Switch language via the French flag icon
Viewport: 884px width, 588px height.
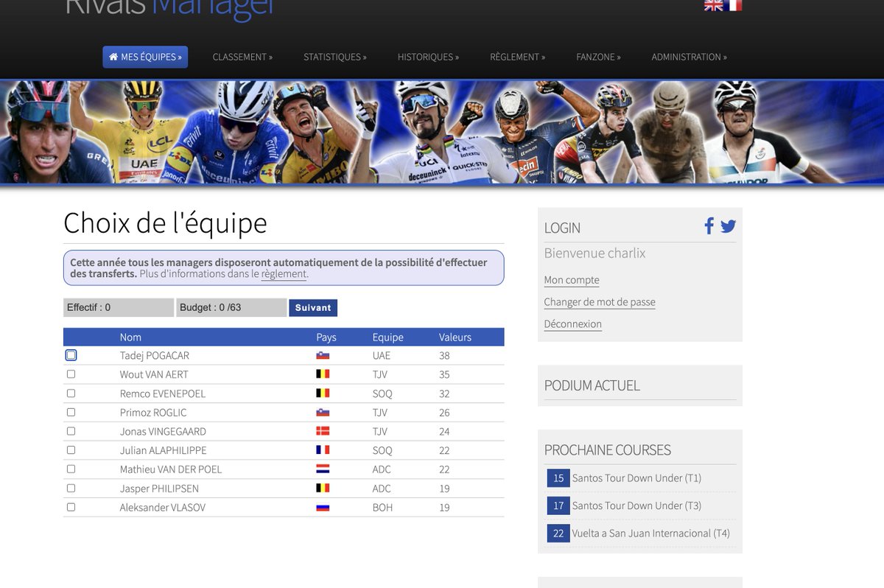pyautogui.click(x=733, y=5)
